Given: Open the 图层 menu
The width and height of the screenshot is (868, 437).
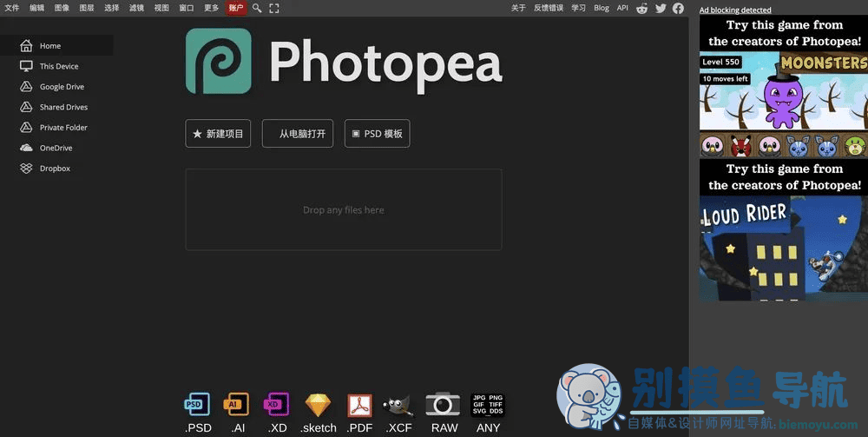Looking at the screenshot, I should (86, 8).
